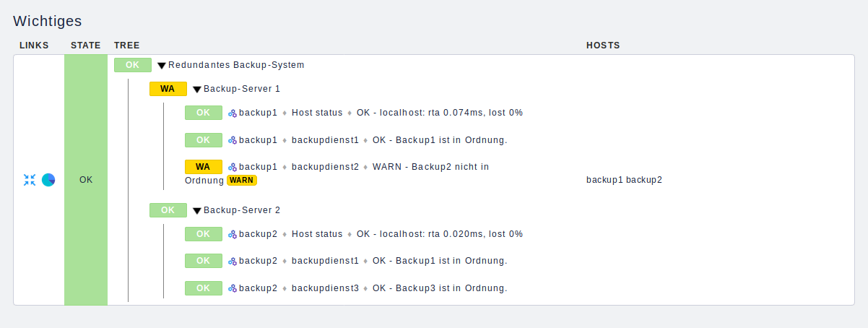The height and width of the screenshot is (328, 868).
Task: Open the backupdienst3 service link
Action: coord(325,288)
